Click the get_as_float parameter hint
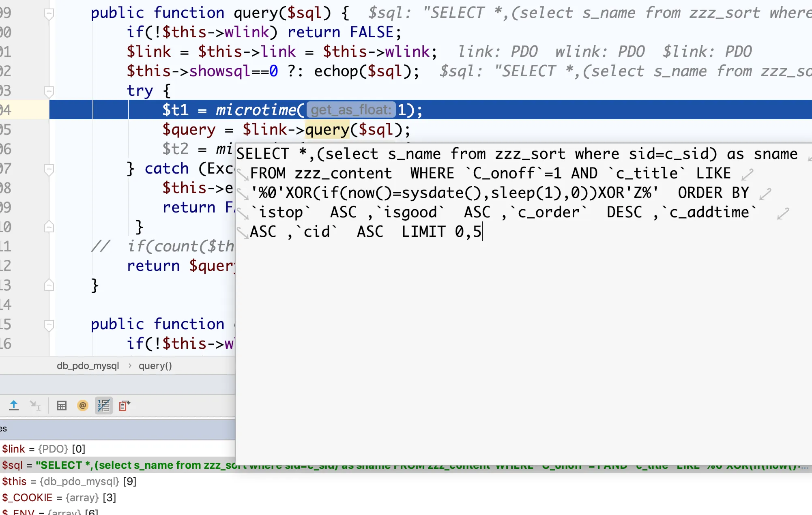Image resolution: width=812 pixels, height=515 pixels. tap(351, 110)
